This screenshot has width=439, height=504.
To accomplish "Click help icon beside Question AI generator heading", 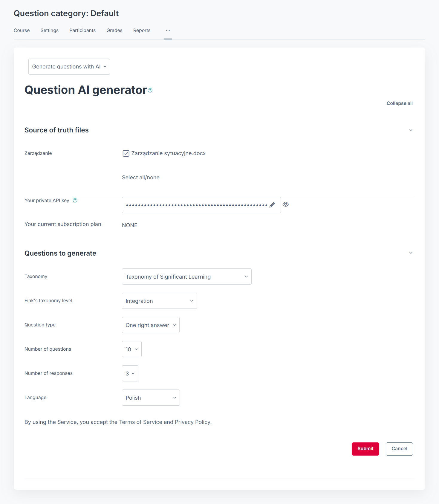I will (150, 90).
